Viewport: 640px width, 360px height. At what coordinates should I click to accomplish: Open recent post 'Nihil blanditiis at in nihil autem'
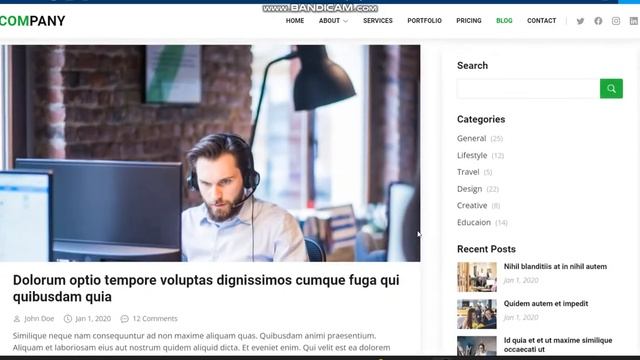click(x=555, y=267)
